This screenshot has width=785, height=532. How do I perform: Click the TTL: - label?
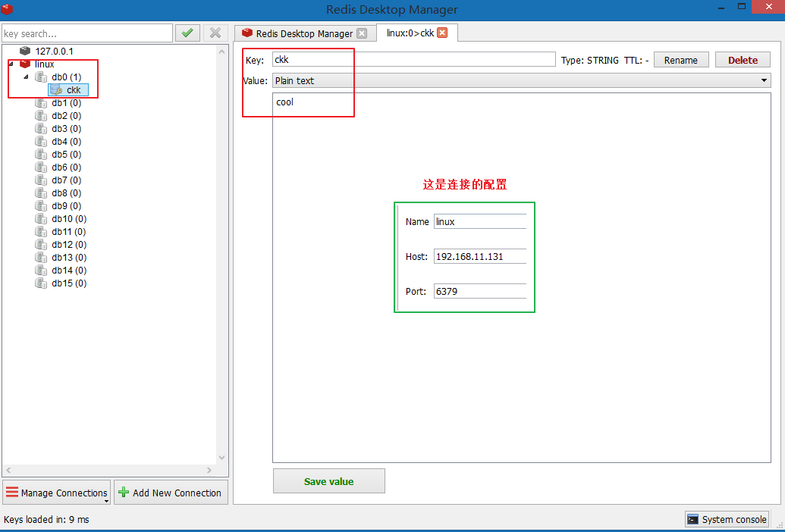(636, 60)
